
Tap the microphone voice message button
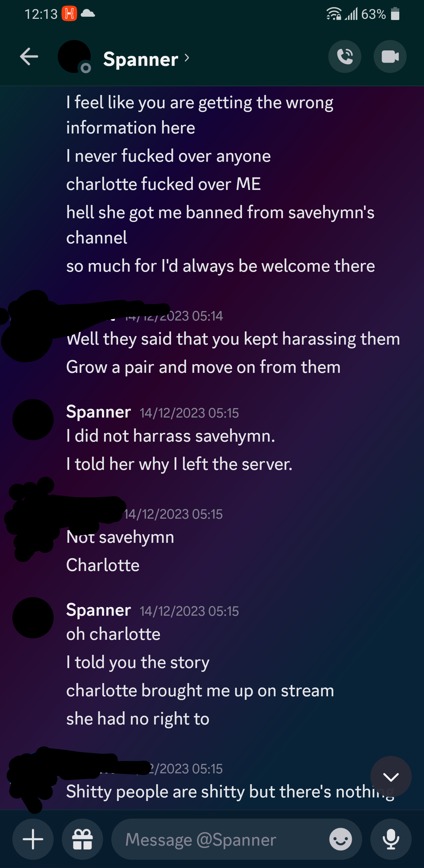point(391,839)
